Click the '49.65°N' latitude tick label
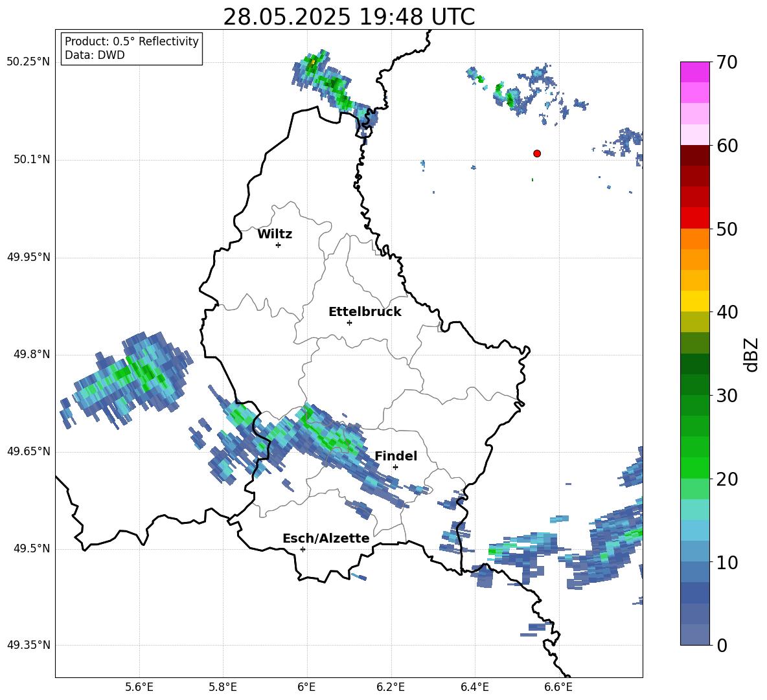 [x=29, y=451]
